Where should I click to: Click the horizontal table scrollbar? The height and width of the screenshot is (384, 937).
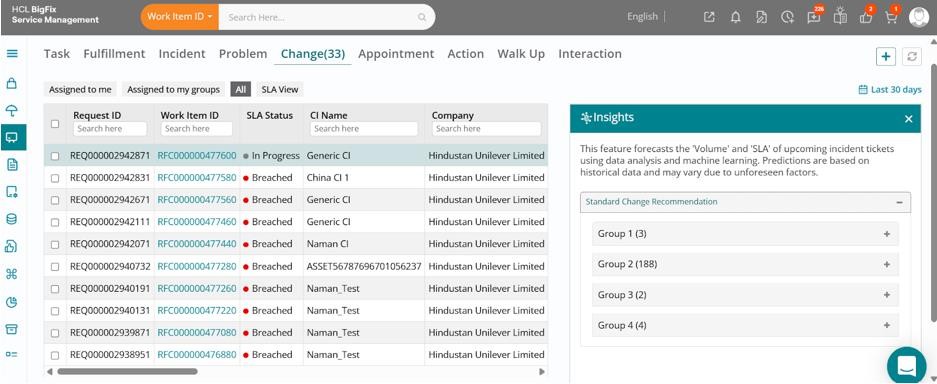coord(127,371)
